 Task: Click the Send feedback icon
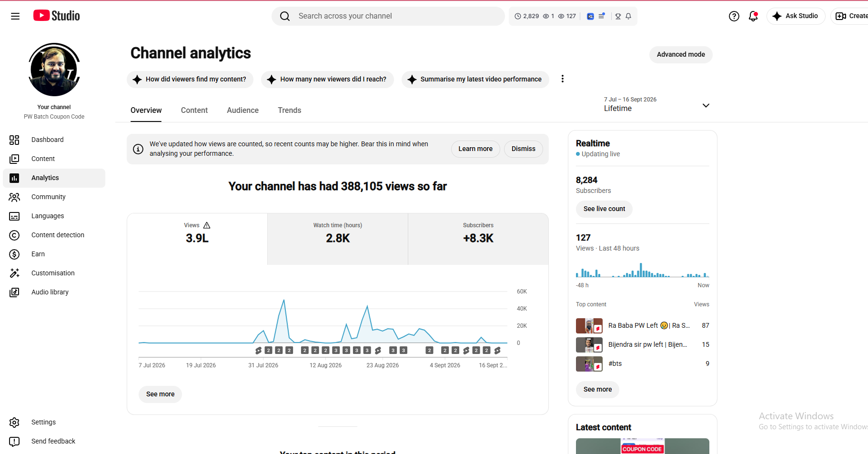(14, 441)
